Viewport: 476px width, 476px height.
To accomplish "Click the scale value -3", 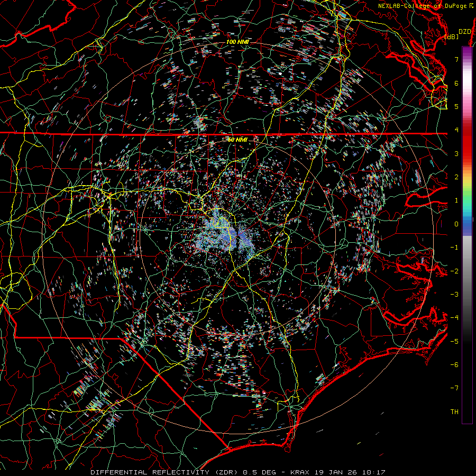I will [454, 295].
